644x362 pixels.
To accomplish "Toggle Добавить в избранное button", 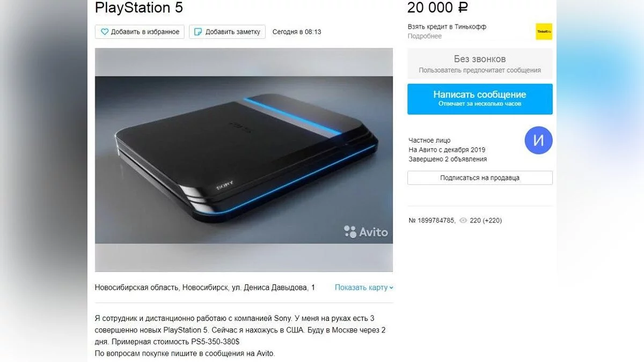I will click(140, 32).
